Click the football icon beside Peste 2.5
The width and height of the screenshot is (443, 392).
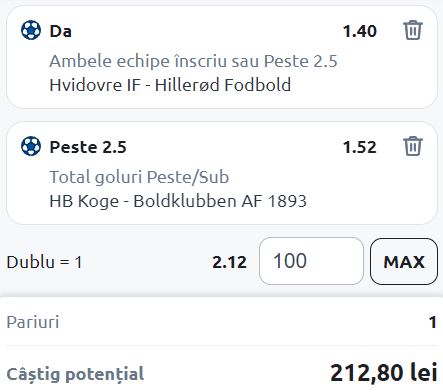(x=31, y=146)
